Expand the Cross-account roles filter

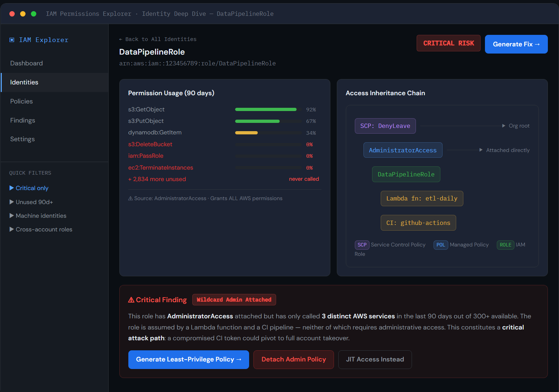click(x=12, y=229)
